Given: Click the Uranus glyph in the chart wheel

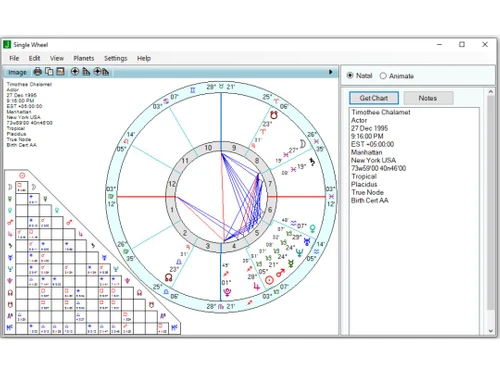Looking at the screenshot, I should (307, 241).
